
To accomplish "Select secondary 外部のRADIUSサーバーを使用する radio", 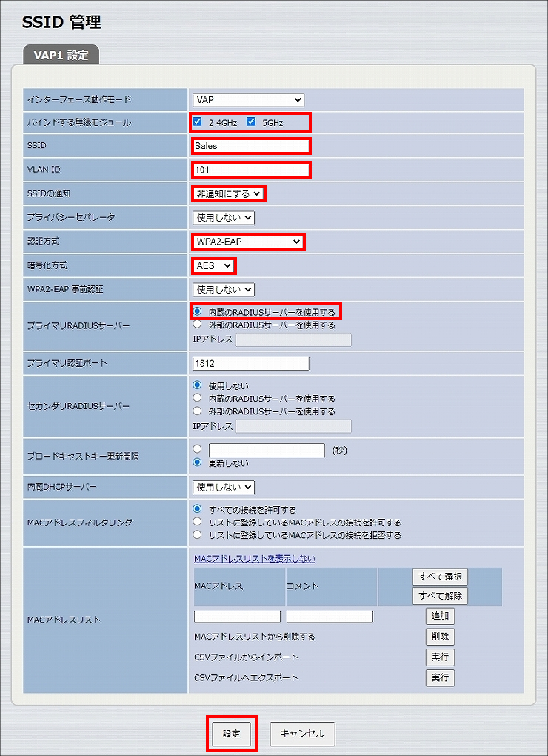I will tap(197, 411).
